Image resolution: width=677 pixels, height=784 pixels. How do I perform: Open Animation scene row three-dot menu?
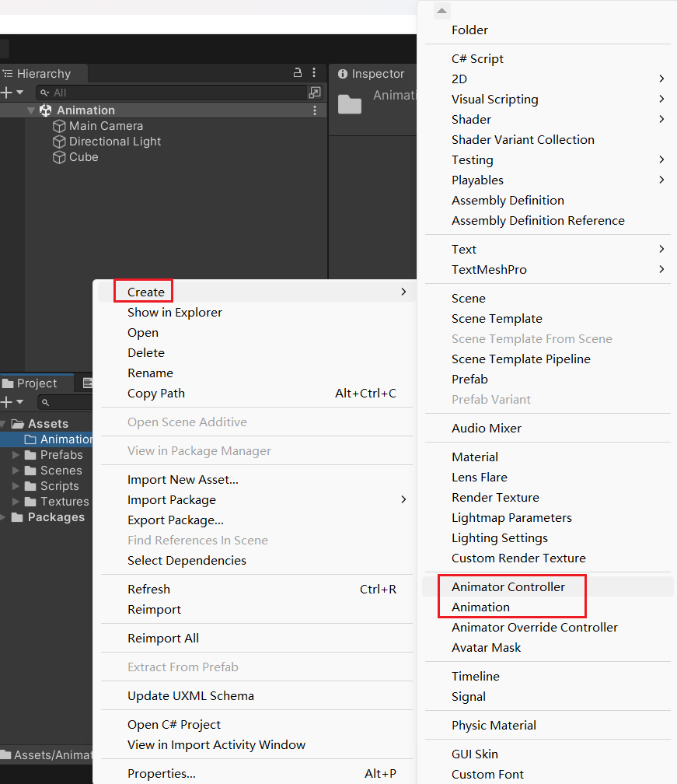(x=314, y=110)
